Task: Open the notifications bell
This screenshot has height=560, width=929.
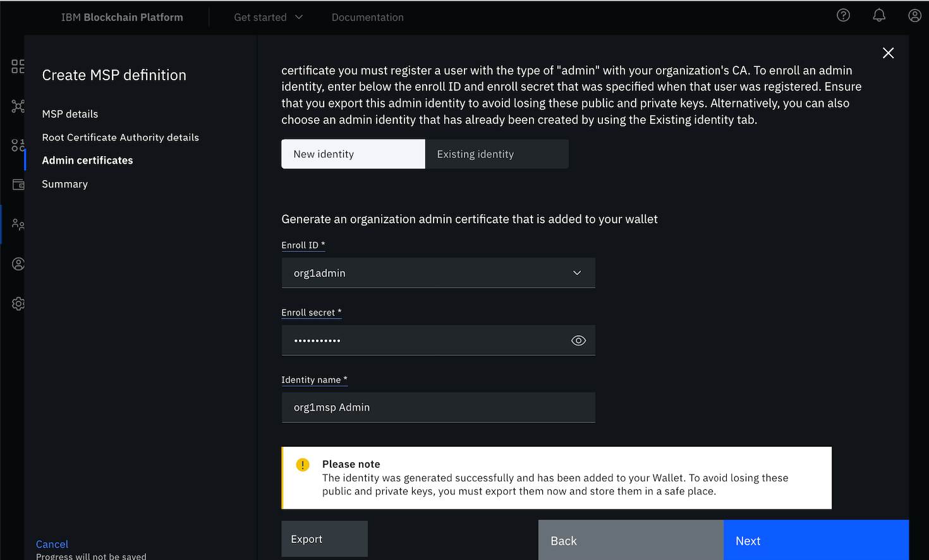Action: pyautogui.click(x=879, y=16)
